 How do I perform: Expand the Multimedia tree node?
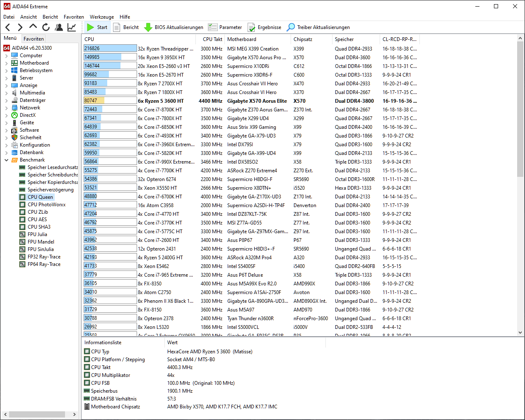[x=6, y=93]
